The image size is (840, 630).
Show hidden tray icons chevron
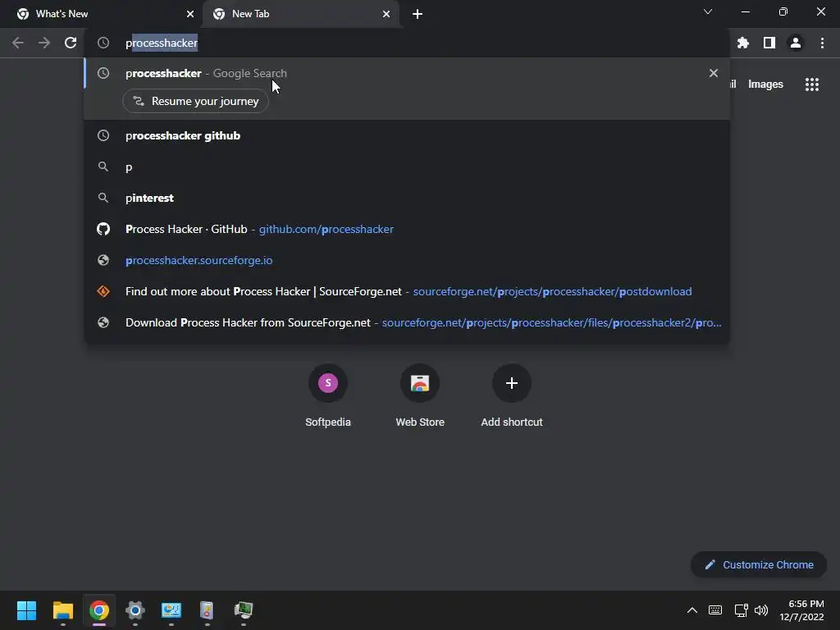pyautogui.click(x=692, y=610)
